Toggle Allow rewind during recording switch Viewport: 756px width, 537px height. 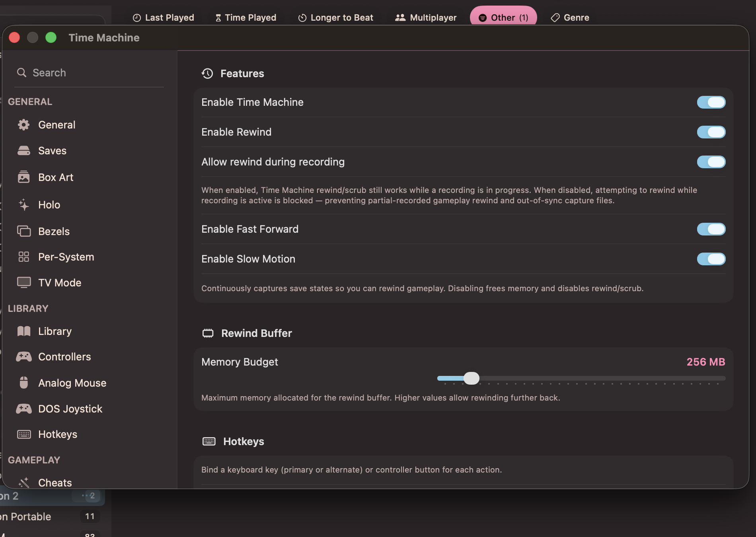coord(711,162)
